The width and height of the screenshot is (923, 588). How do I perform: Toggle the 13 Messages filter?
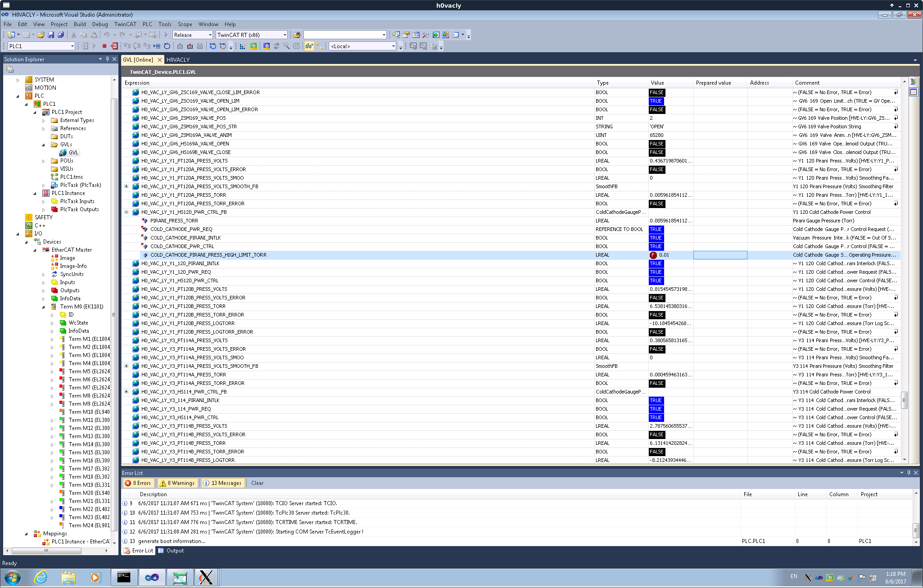[223, 483]
